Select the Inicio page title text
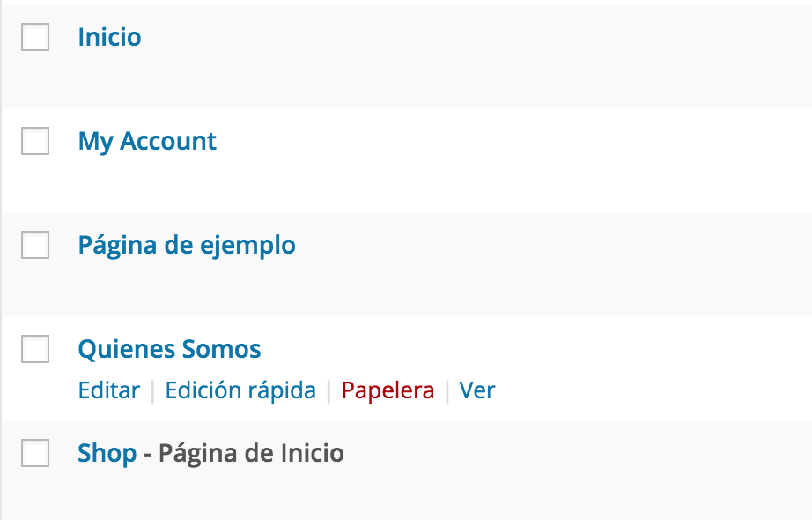Viewport: 812px width, 520px height. coord(109,37)
